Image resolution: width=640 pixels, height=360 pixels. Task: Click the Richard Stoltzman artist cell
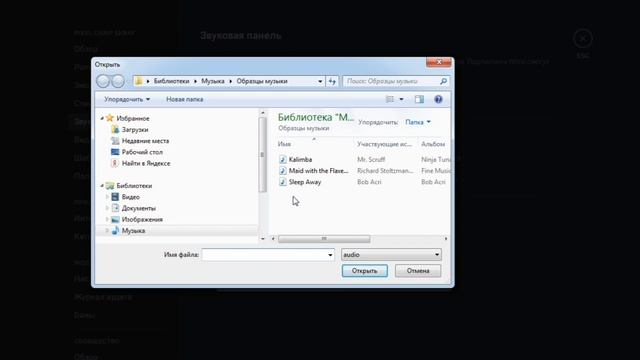click(x=385, y=171)
